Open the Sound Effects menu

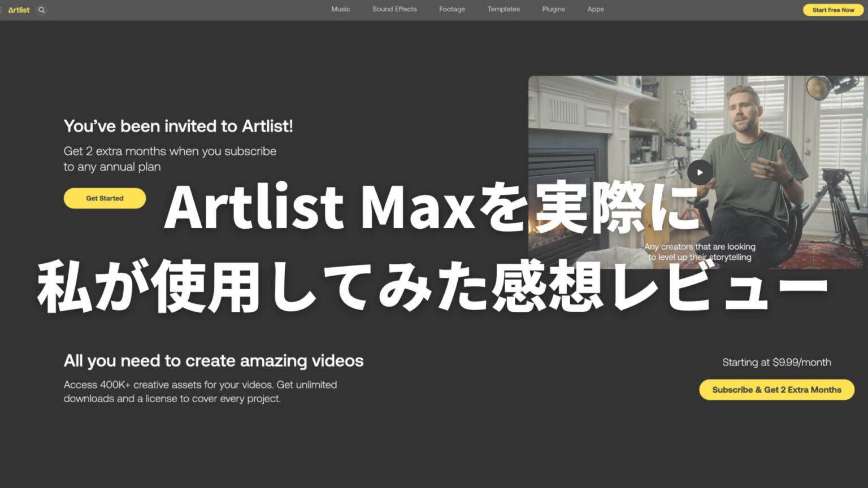click(394, 9)
